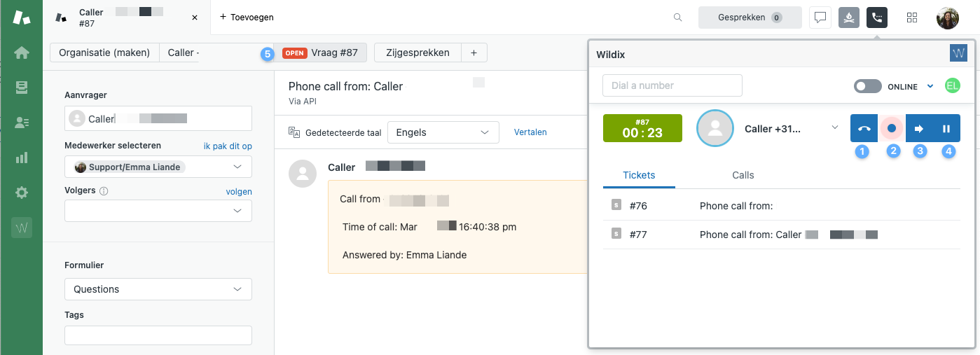Open the Admin settings gear
This screenshot has height=355, width=980.
[22, 193]
